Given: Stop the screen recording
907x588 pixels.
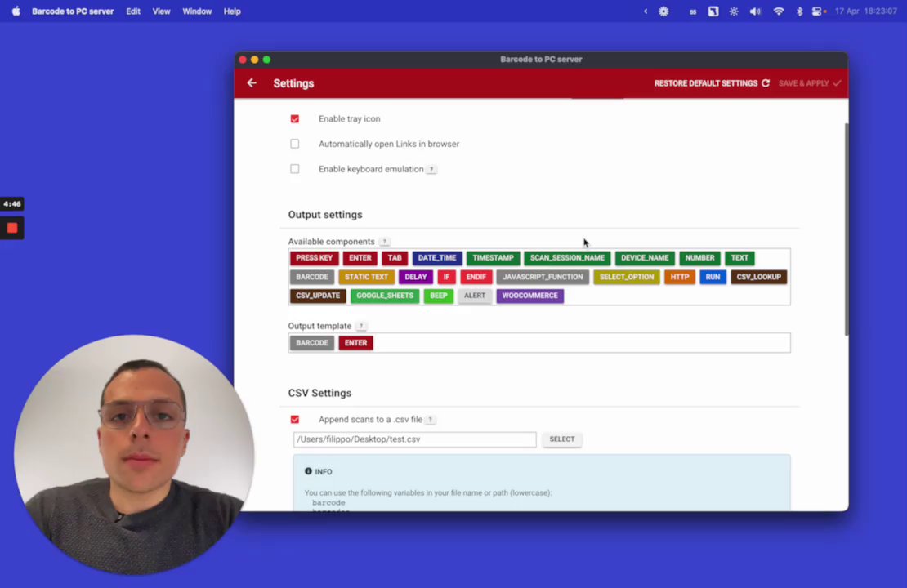Looking at the screenshot, I should tap(12, 228).
